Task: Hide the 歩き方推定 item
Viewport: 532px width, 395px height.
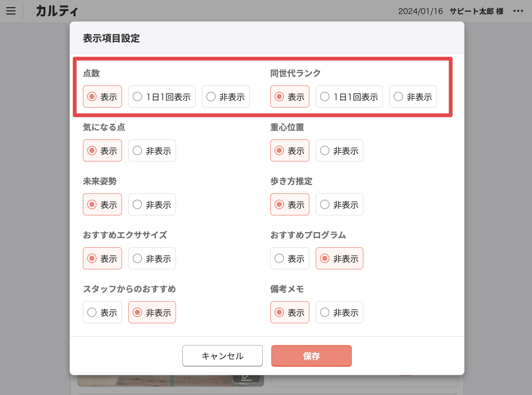Action: tap(339, 205)
